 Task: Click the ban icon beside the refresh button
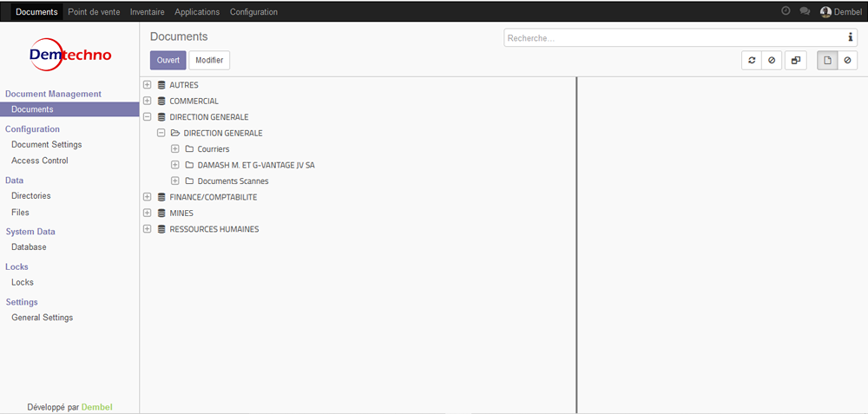click(x=772, y=60)
